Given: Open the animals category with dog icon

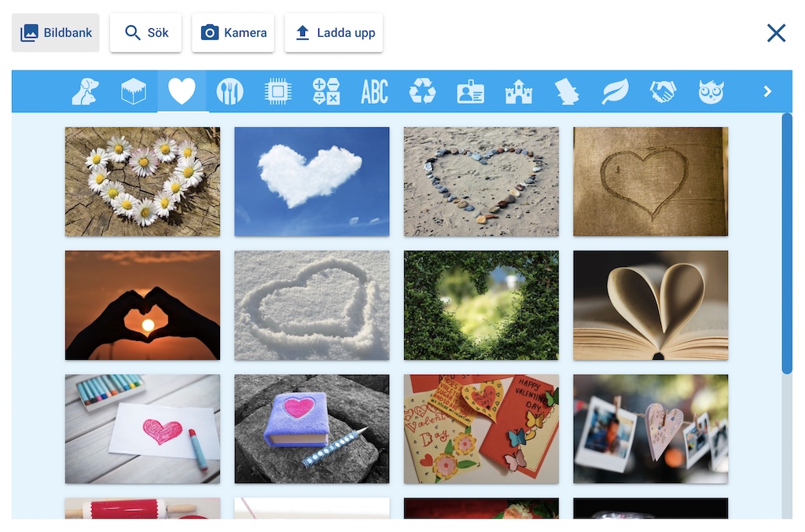Looking at the screenshot, I should [x=85, y=91].
